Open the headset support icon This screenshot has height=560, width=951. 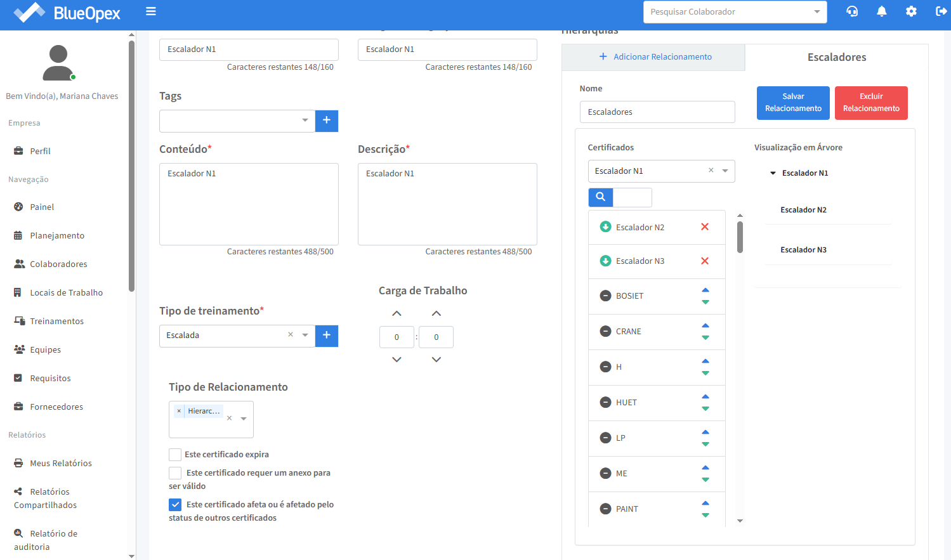852,11
